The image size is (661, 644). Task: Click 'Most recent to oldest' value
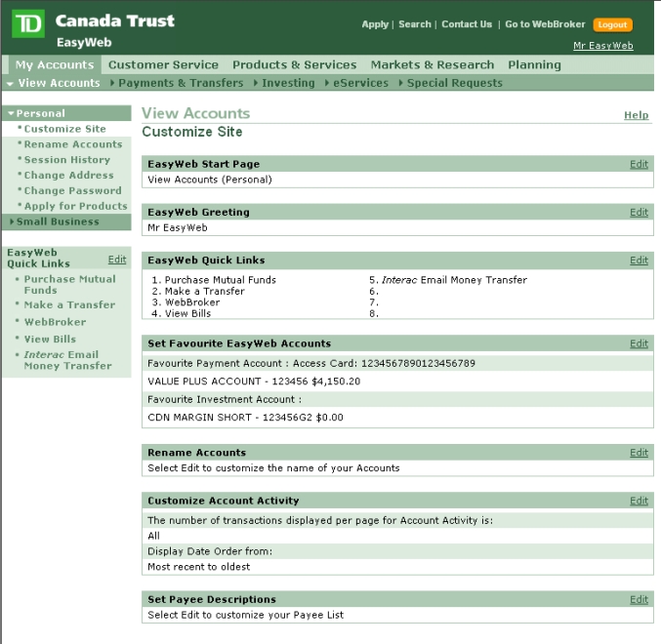click(x=198, y=567)
